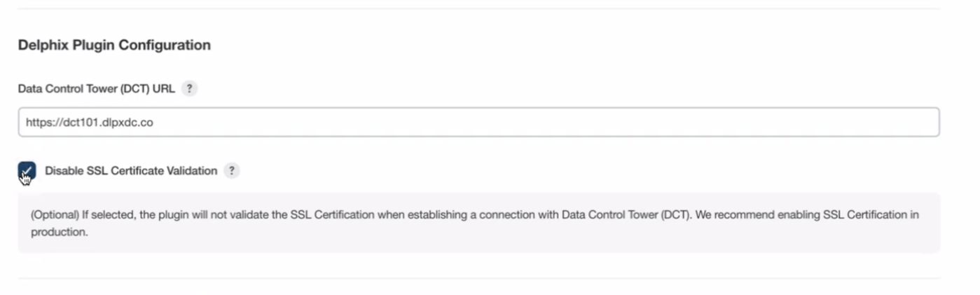This screenshot has height=295, width=980.
Task: Click the word URL in the field label
Action: click(163, 89)
